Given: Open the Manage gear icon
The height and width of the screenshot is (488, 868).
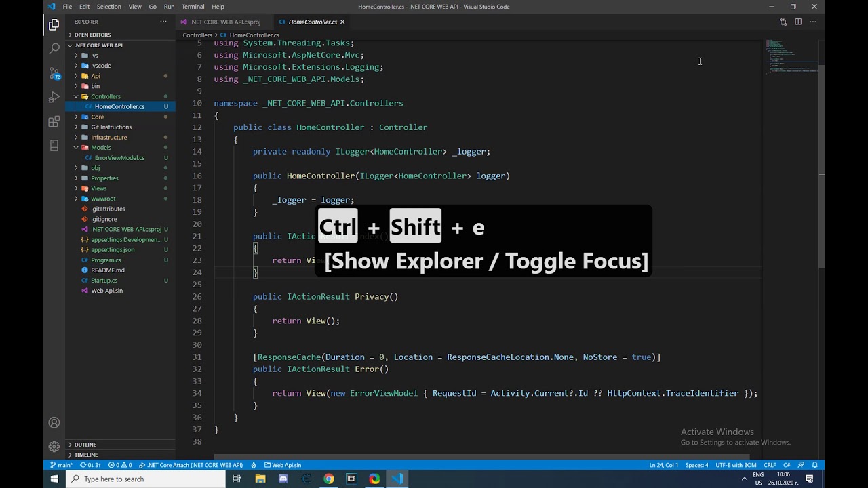Looking at the screenshot, I should click(54, 447).
